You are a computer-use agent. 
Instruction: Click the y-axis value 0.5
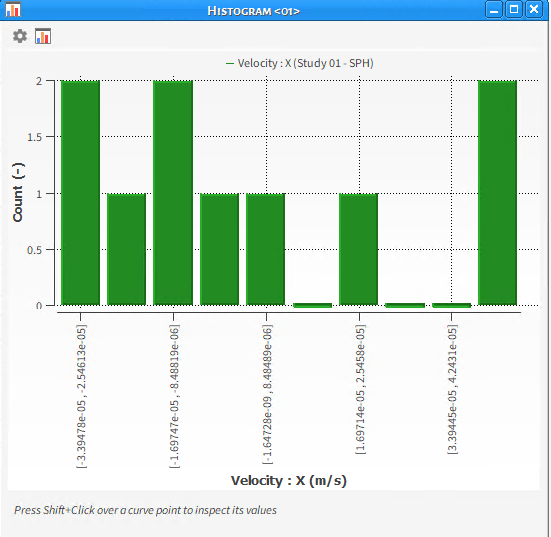click(34, 250)
